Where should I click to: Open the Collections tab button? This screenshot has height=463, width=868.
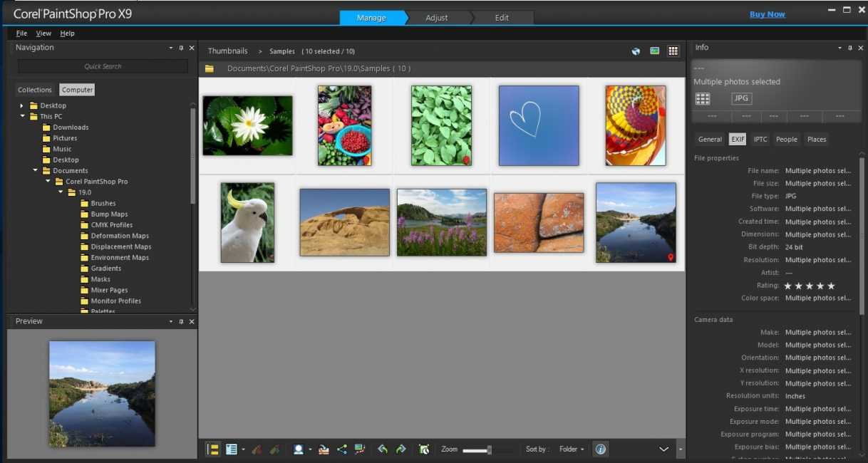(x=35, y=90)
